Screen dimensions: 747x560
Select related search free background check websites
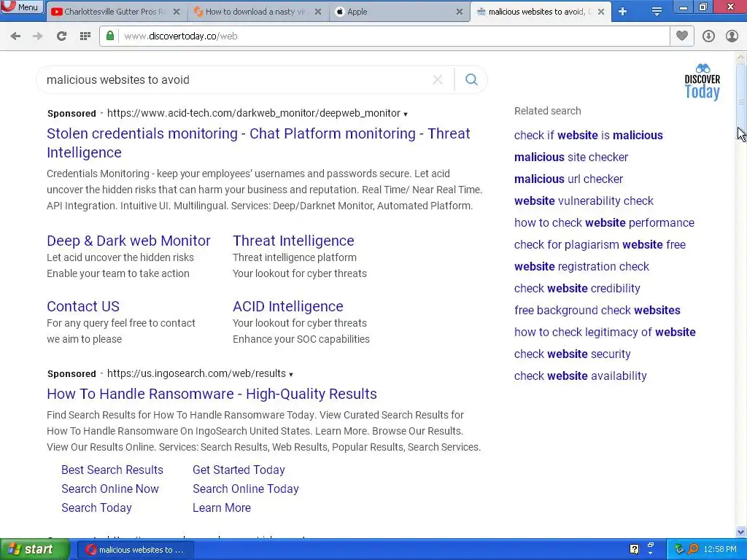597,311
